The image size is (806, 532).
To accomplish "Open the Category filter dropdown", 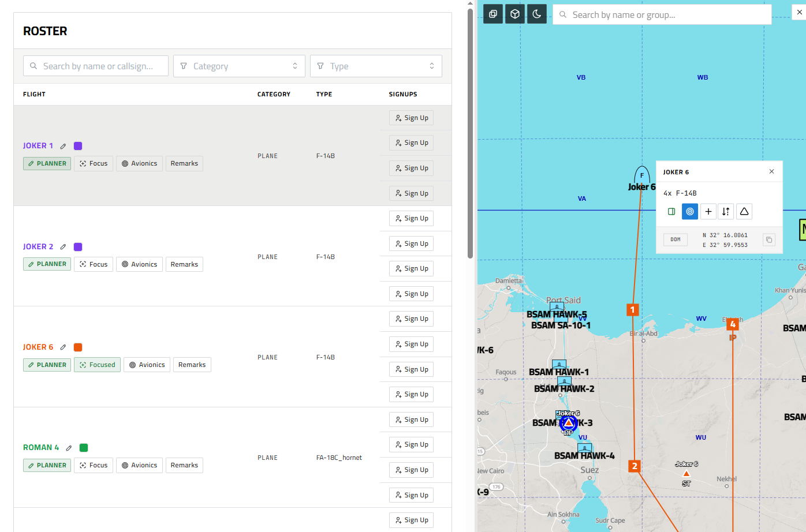I will click(239, 66).
